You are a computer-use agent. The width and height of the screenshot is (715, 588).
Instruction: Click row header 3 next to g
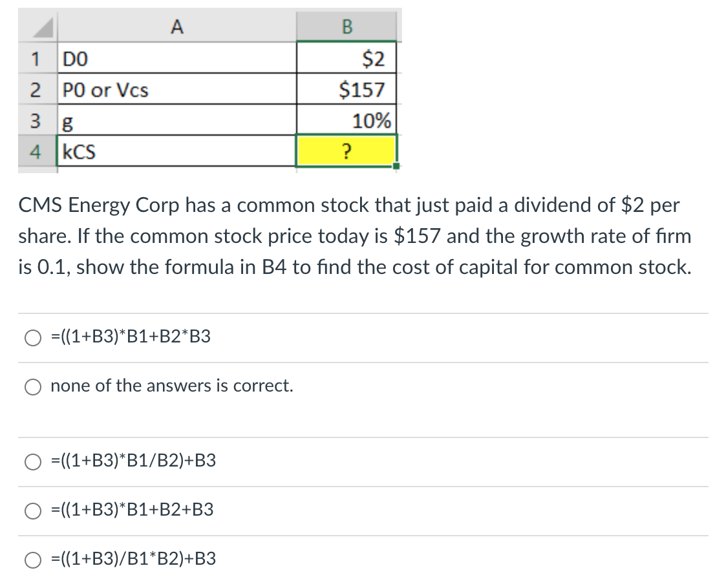coord(36,120)
